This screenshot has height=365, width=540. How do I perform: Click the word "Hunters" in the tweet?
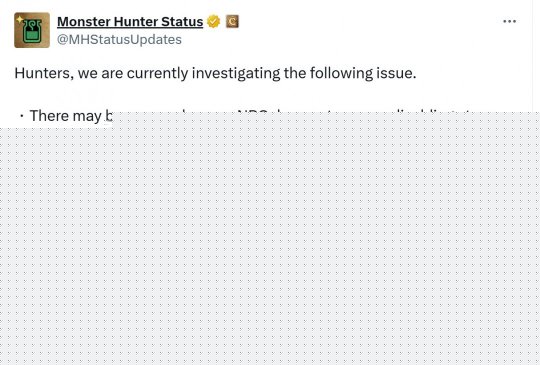point(43,73)
